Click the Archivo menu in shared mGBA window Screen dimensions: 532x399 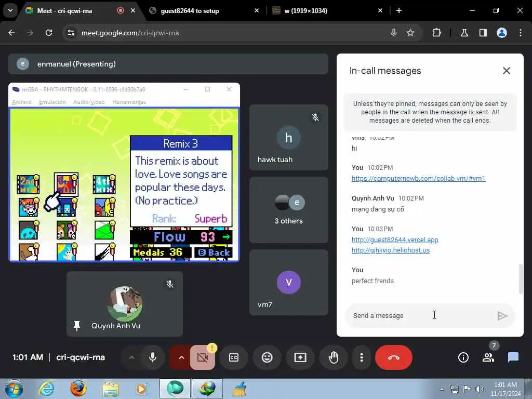click(x=22, y=102)
